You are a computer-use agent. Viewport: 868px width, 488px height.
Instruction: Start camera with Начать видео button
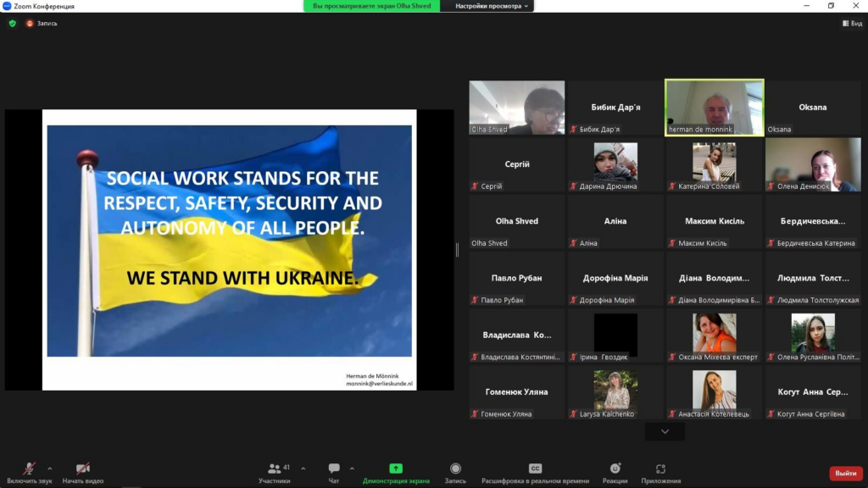(83, 469)
